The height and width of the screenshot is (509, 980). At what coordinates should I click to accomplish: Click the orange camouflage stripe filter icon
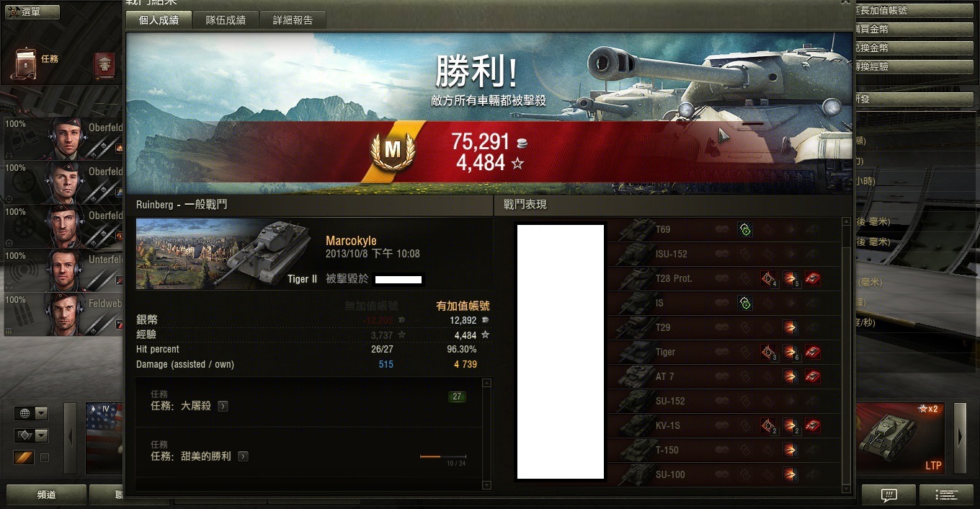pyautogui.click(x=24, y=457)
